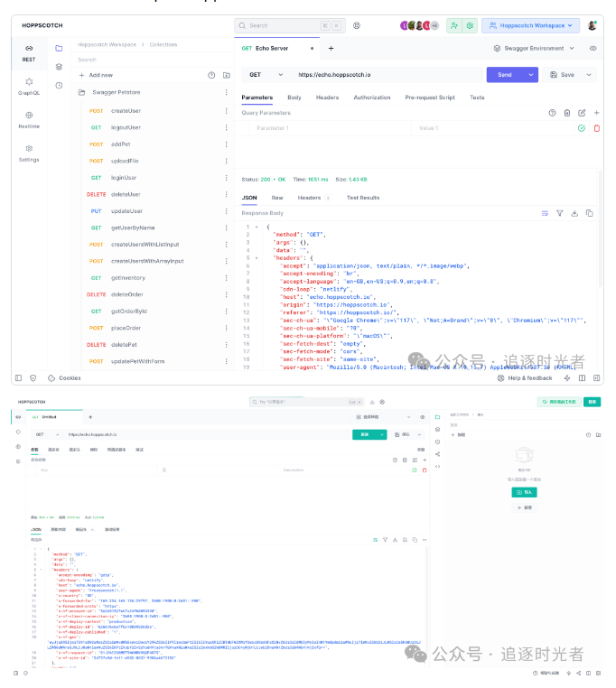Open Settings in upper window sidebar
Screen dimensions: 616x688
29,153
